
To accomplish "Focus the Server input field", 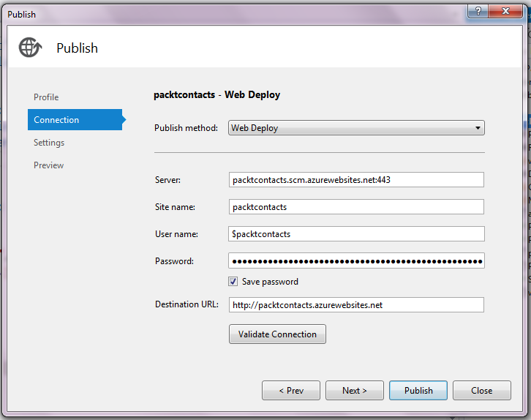I will click(x=356, y=179).
